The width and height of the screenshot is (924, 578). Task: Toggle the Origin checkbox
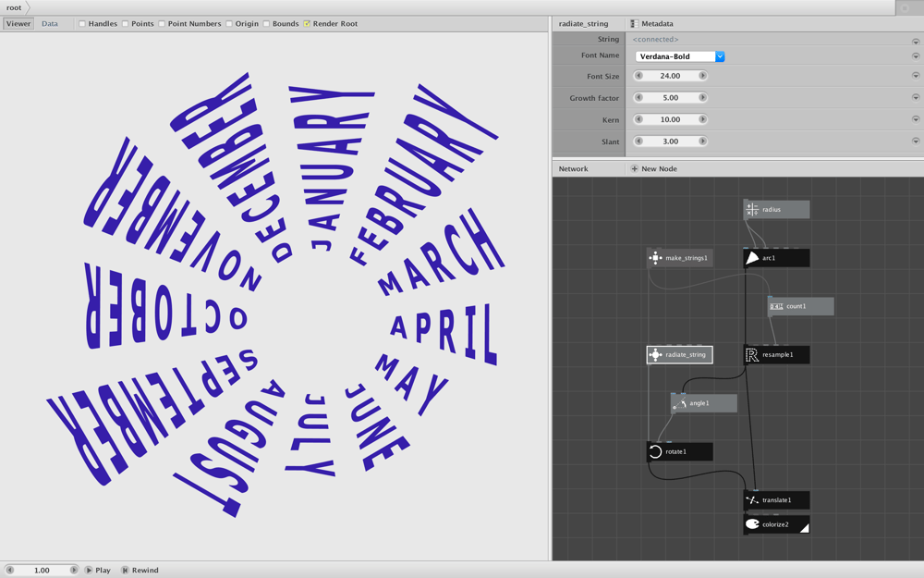click(228, 24)
